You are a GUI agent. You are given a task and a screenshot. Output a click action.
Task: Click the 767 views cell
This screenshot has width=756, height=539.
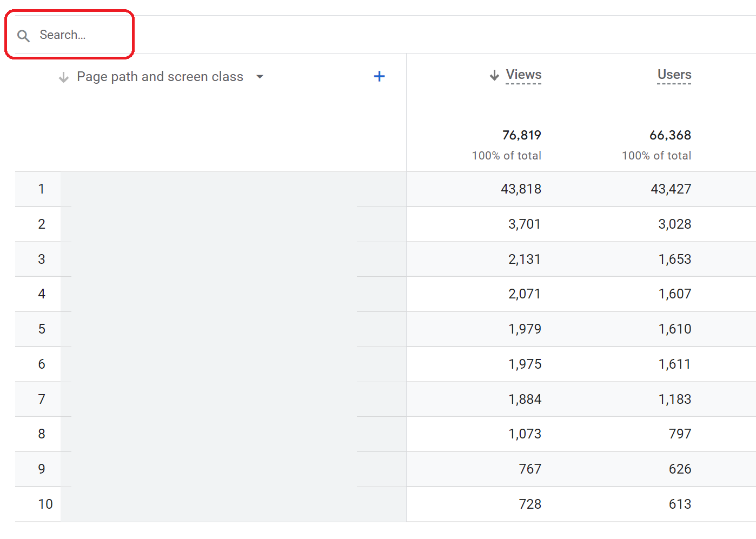(530, 469)
